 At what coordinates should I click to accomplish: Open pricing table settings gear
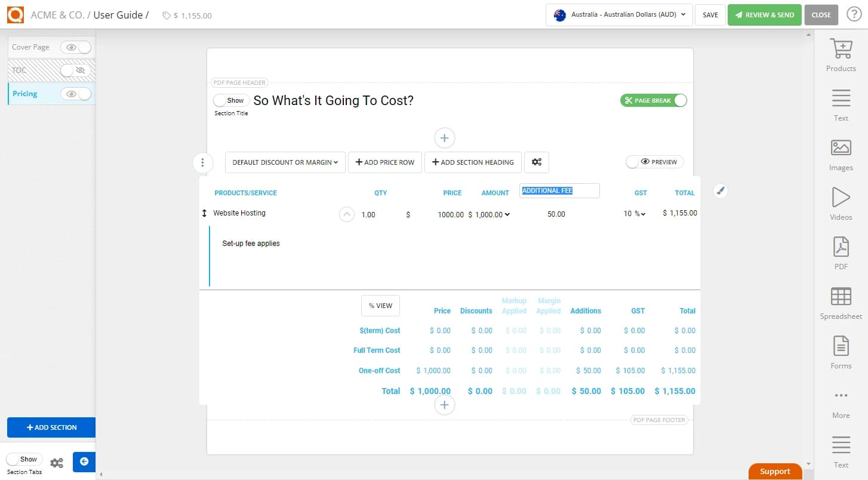pos(536,162)
